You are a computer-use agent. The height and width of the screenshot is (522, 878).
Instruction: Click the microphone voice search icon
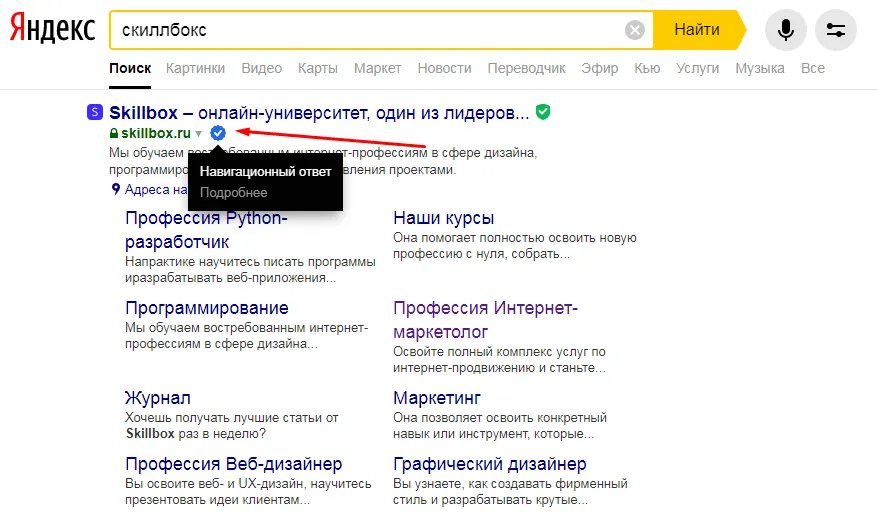[785, 30]
